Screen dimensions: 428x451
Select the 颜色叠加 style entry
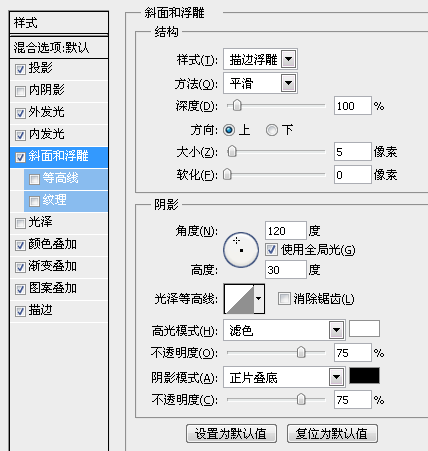tap(59, 245)
